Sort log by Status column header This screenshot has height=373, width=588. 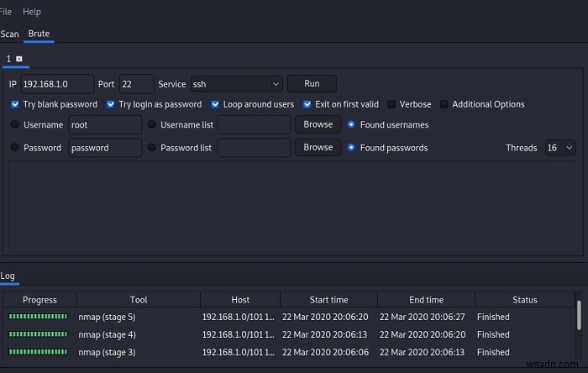(525, 300)
